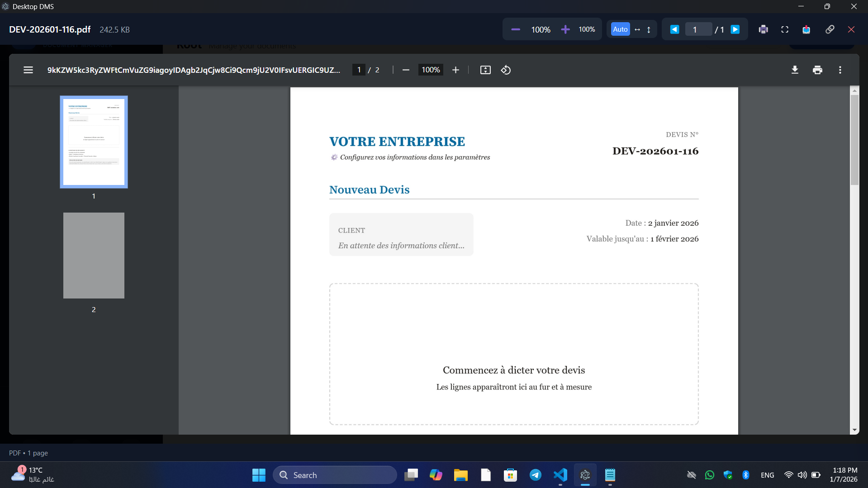This screenshot has width=868, height=488.
Task: Click the purple zoom-in plus button
Action: point(565,29)
